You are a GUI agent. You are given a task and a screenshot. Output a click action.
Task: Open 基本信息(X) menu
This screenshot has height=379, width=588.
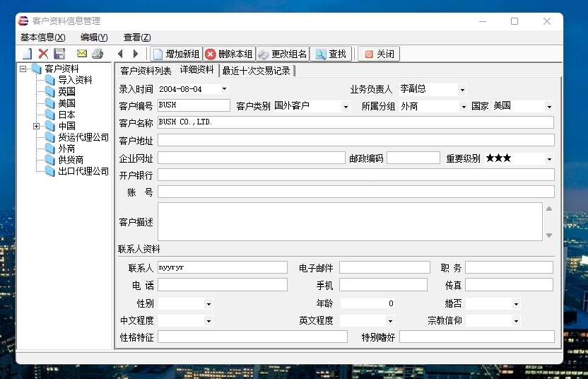(x=42, y=37)
